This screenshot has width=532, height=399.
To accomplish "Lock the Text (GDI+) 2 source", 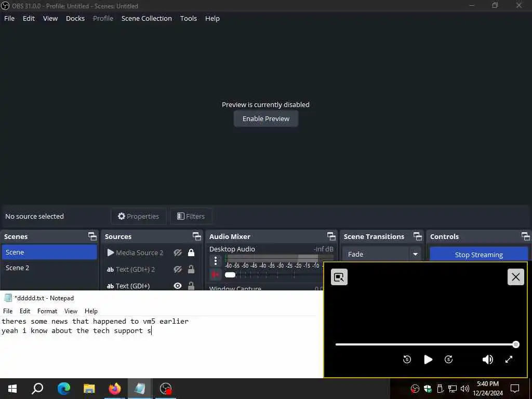I will click(x=191, y=269).
